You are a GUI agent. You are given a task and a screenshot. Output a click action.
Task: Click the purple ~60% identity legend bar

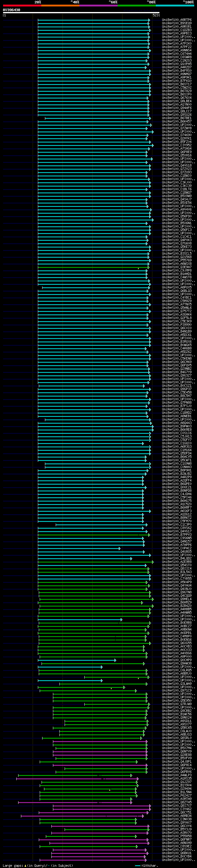click(99, 6)
